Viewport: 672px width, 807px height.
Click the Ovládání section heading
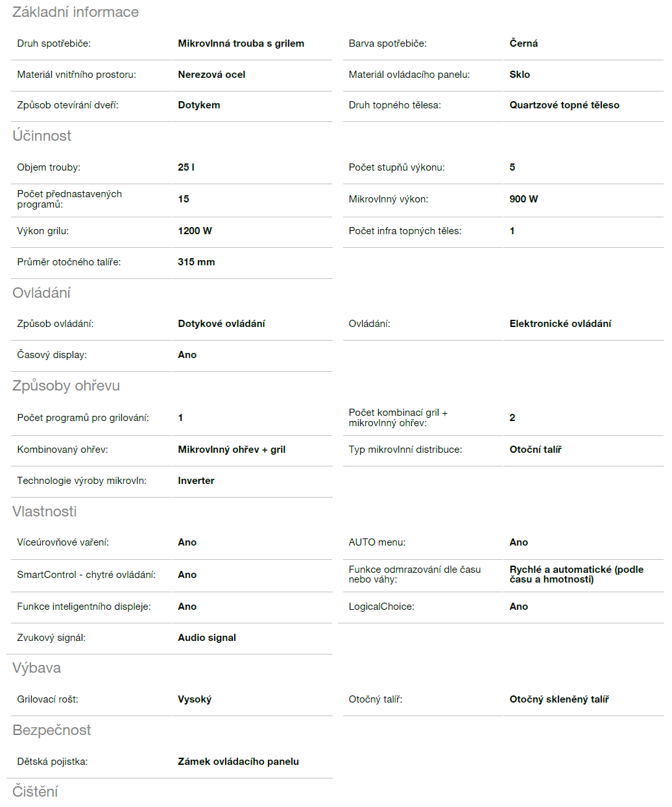click(x=42, y=293)
